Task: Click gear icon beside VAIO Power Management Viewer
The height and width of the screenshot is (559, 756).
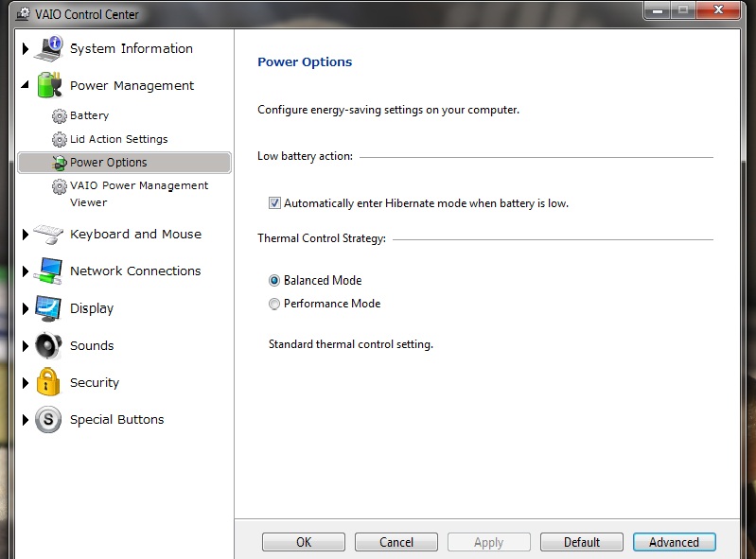Action: [x=60, y=186]
